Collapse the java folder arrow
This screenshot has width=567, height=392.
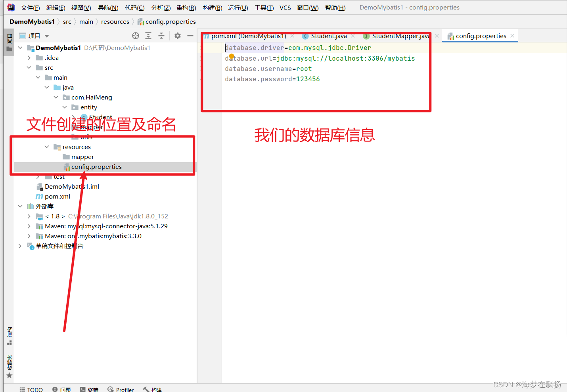point(47,87)
